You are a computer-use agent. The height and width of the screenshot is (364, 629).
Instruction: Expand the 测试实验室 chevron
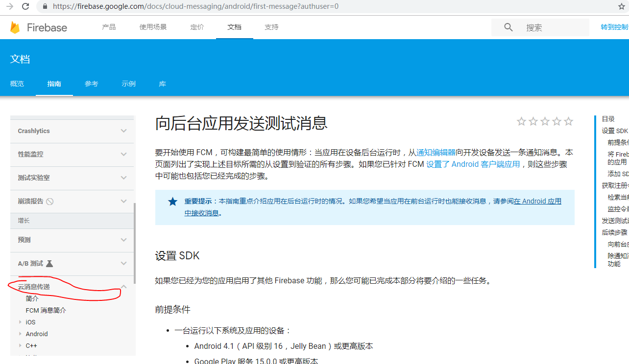coord(123,178)
